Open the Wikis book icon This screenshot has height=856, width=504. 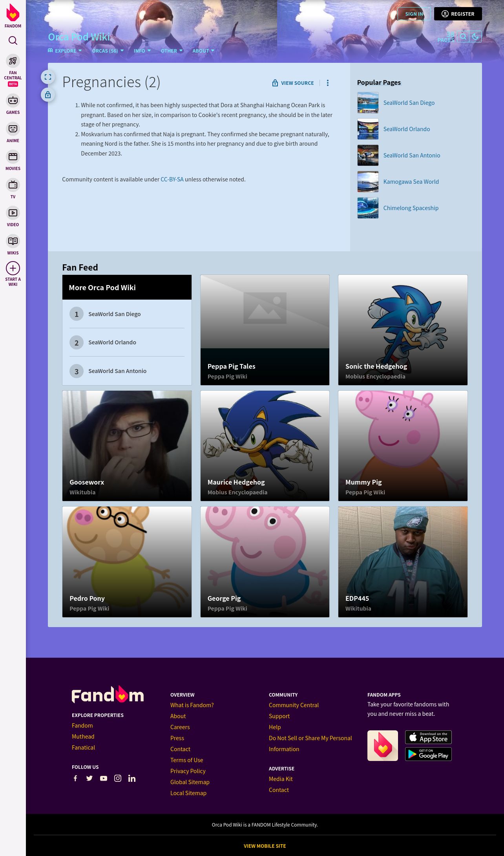click(x=13, y=241)
